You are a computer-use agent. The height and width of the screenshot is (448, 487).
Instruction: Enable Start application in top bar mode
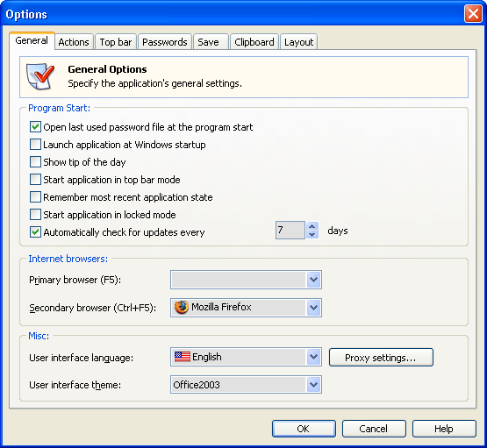[x=35, y=180]
